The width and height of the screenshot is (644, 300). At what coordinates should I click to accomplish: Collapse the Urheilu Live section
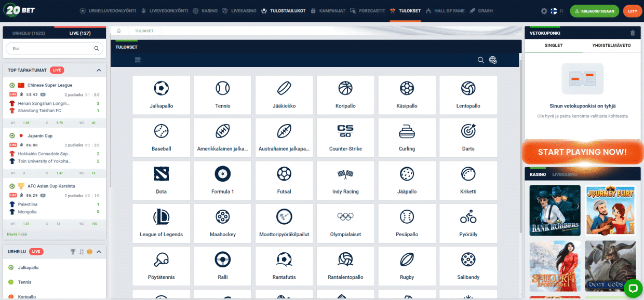pyautogui.click(x=99, y=252)
